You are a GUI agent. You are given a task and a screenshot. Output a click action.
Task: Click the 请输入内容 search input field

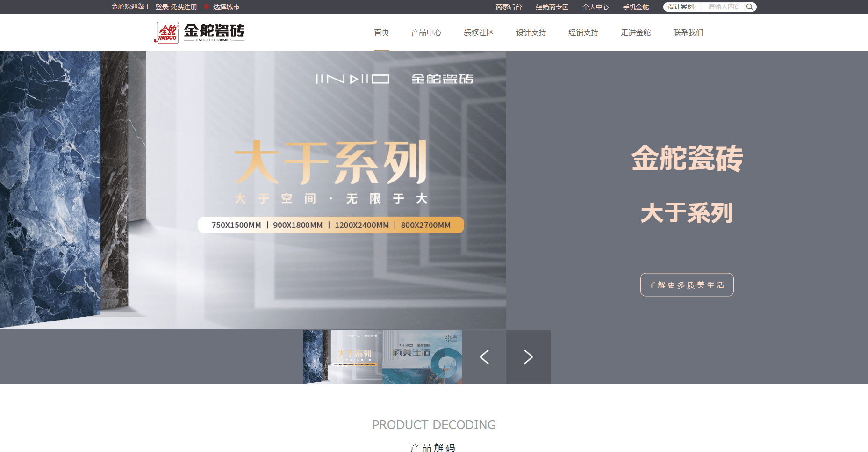[x=724, y=7]
